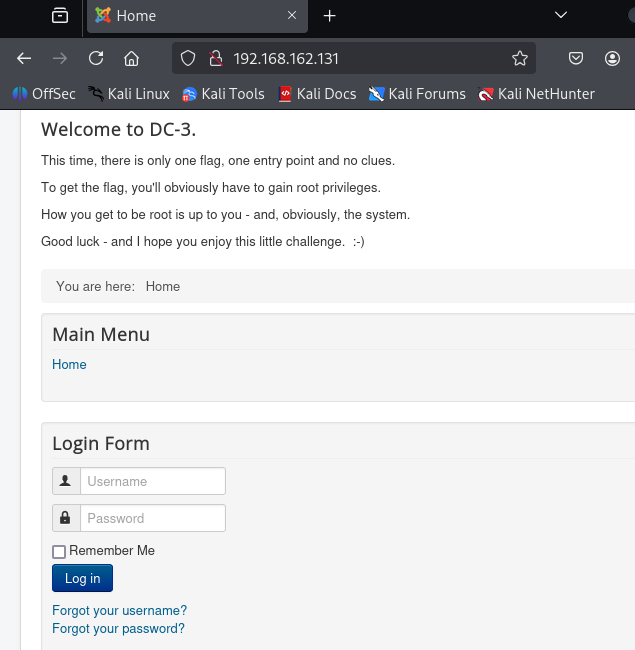The image size is (635, 650).
Task: Go back with the back arrow
Action: (24, 58)
